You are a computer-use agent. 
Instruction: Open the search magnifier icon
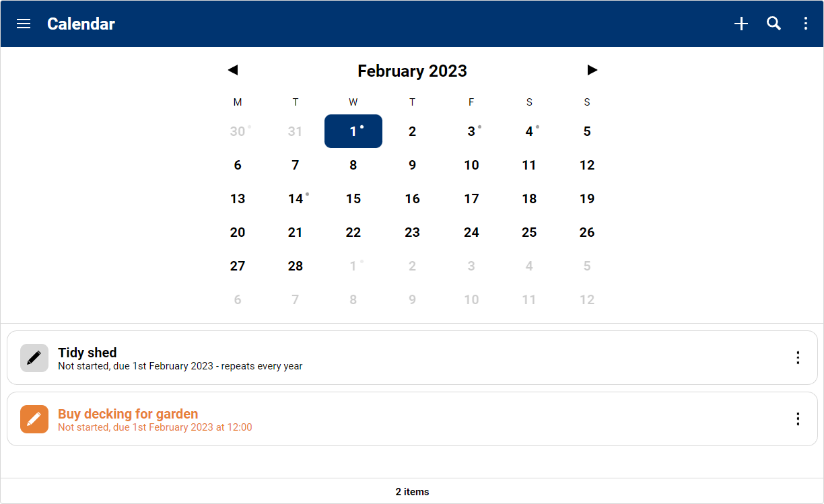click(774, 24)
